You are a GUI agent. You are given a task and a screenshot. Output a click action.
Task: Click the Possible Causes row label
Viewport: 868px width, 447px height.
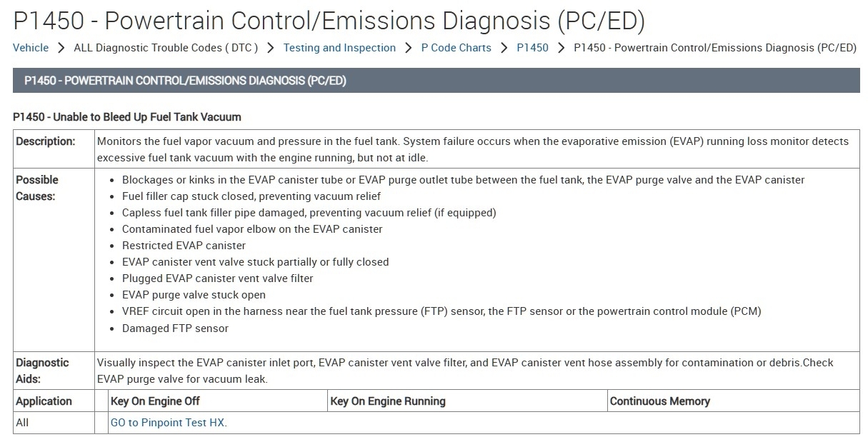point(37,188)
